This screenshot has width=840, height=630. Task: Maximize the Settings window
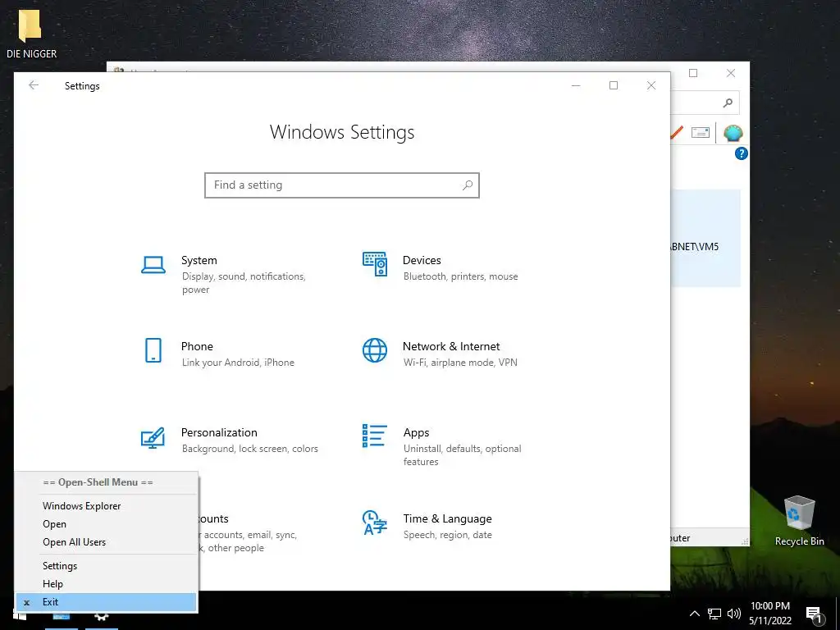pyautogui.click(x=614, y=85)
